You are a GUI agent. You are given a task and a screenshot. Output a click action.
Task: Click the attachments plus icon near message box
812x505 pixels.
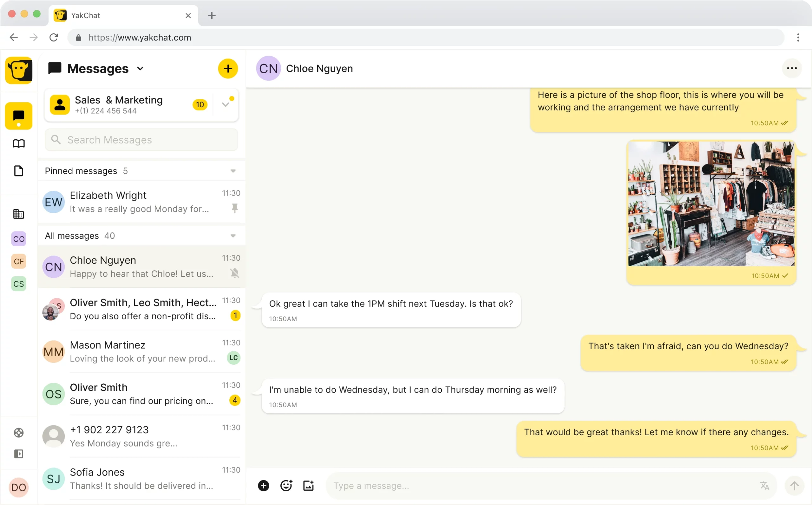pos(263,485)
